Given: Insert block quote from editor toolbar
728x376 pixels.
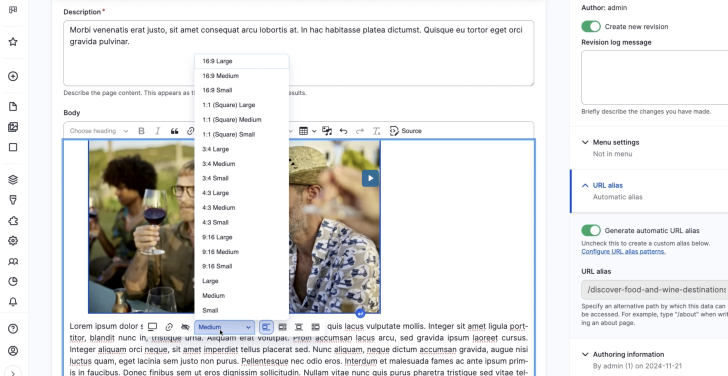Looking at the screenshot, I should pos(174,131).
